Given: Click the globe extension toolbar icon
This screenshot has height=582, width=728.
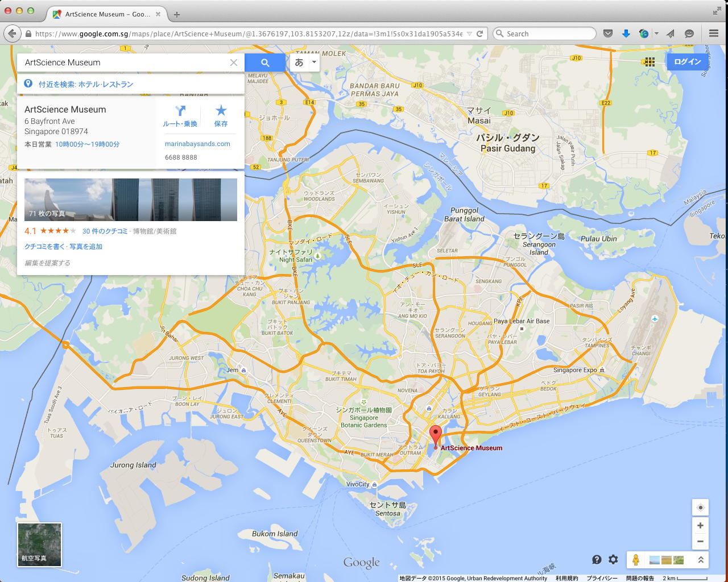Looking at the screenshot, I should pos(644,34).
